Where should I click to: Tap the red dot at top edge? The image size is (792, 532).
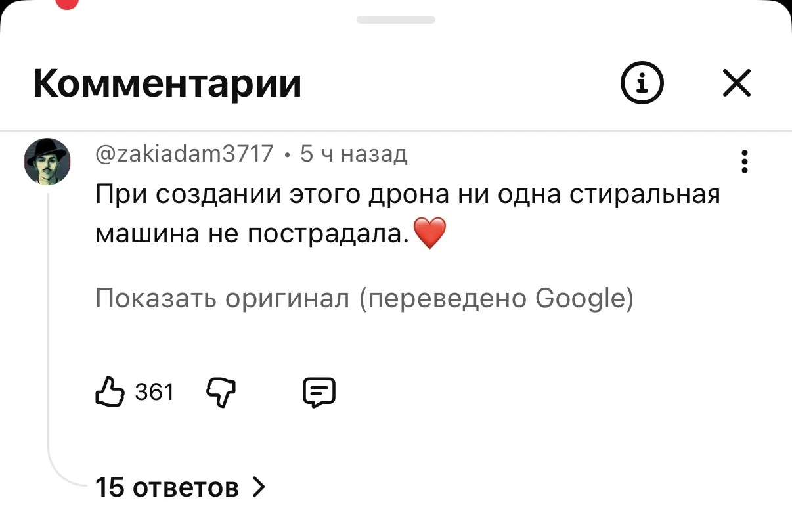click(68, 3)
